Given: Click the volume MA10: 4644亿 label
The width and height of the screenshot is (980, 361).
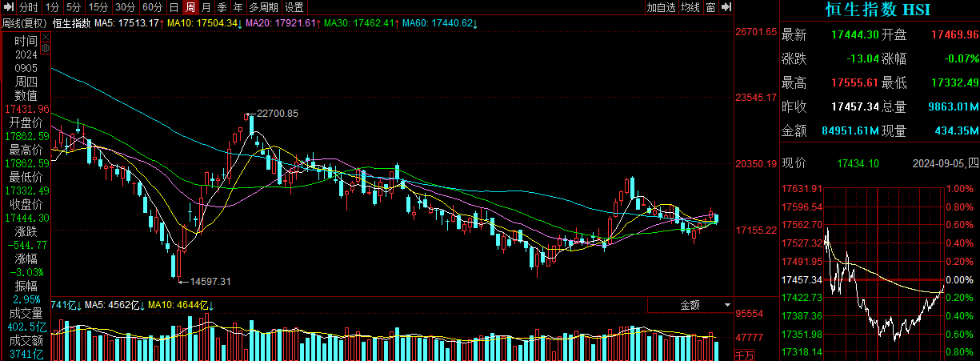Looking at the screenshot, I should [x=179, y=305].
